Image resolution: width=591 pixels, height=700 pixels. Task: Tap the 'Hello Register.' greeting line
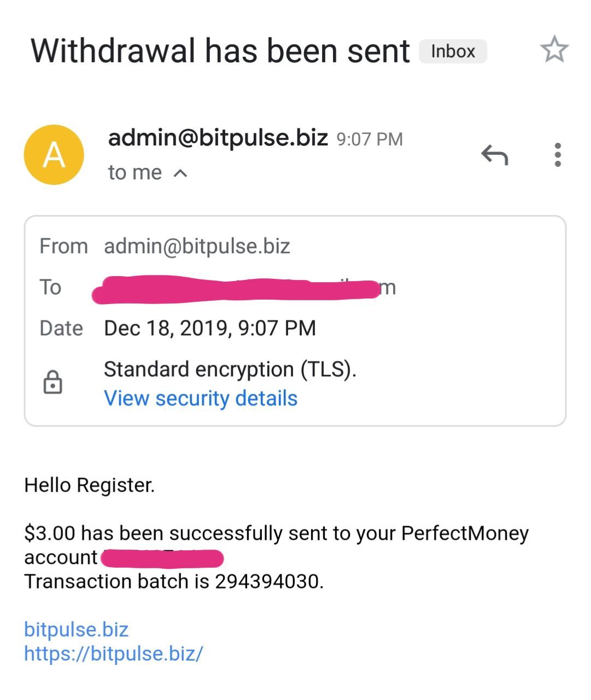pos(90,485)
